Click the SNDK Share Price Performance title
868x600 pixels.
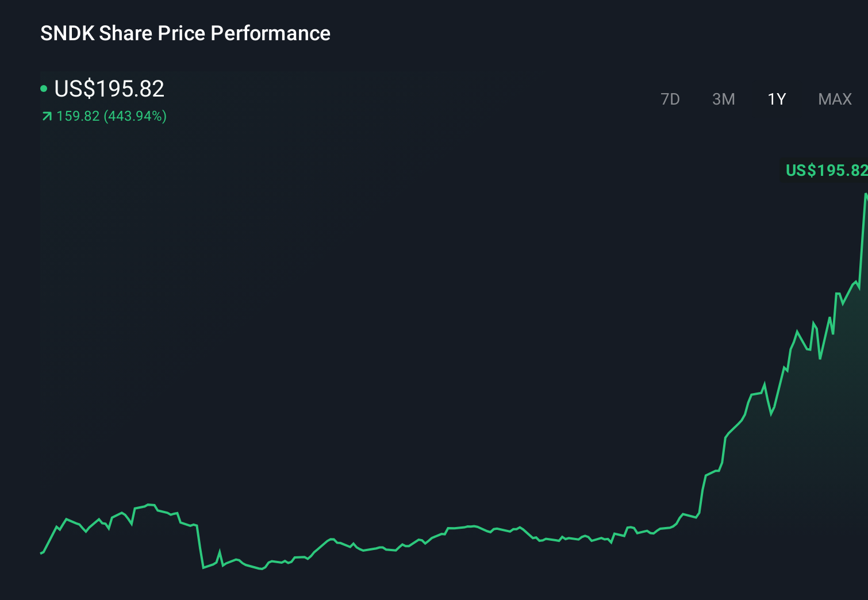[185, 33]
